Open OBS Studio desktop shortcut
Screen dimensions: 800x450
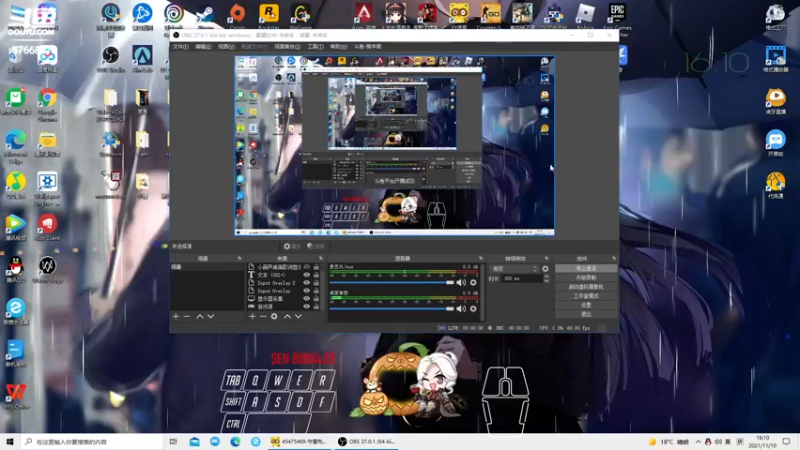point(111,59)
